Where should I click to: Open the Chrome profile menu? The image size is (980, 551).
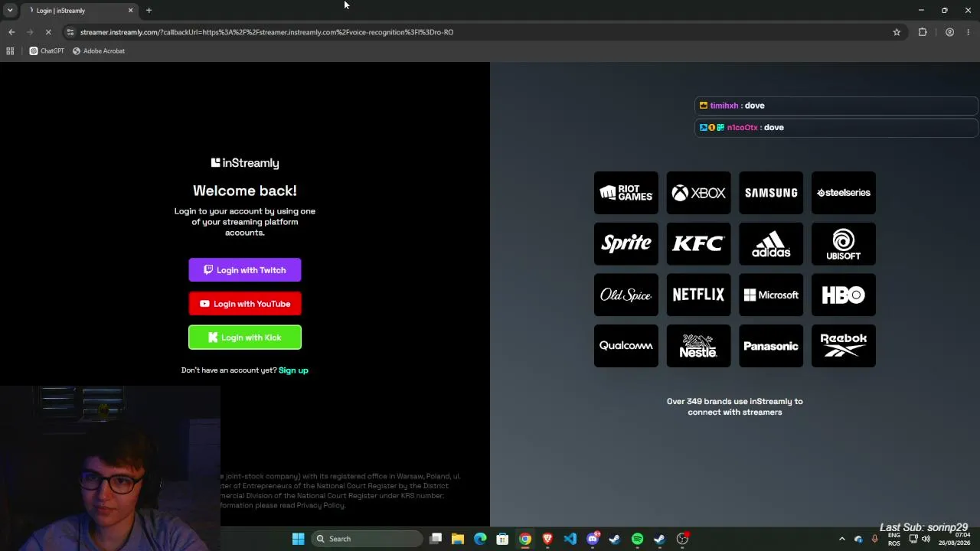[949, 32]
